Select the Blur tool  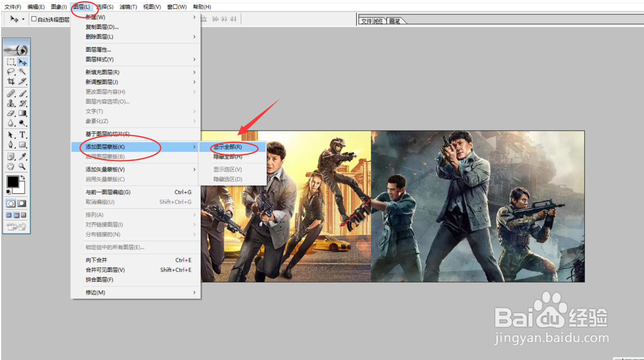pos(11,123)
